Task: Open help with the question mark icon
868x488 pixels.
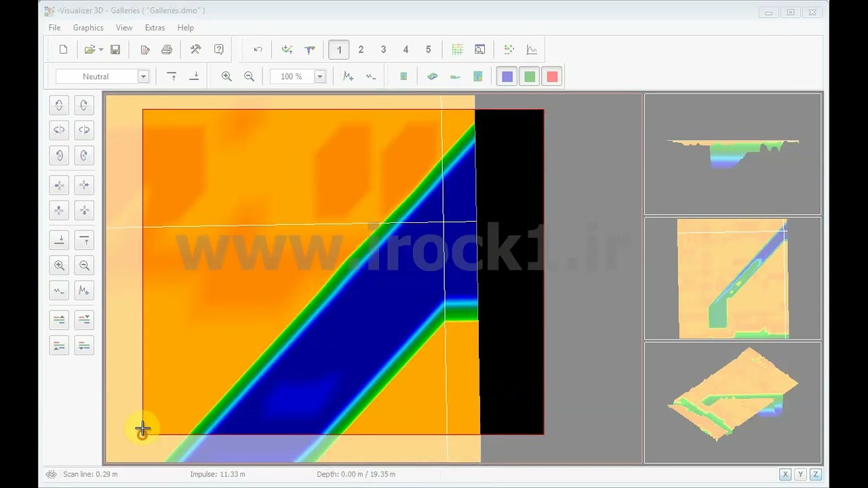Action: coord(218,49)
